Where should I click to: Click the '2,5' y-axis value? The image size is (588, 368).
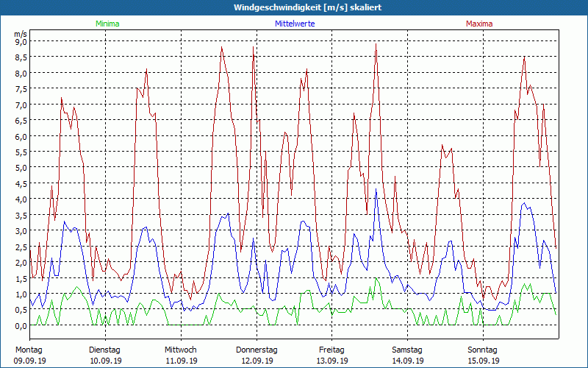coord(21,247)
